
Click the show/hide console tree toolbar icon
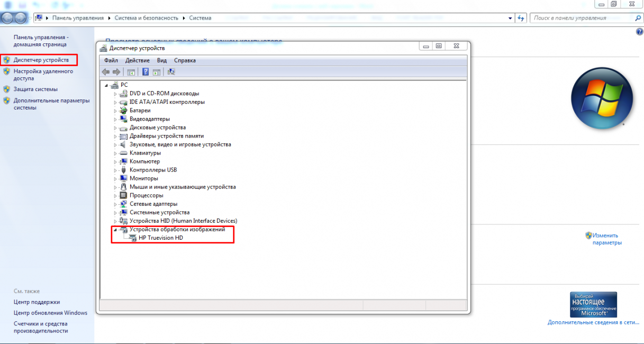131,72
